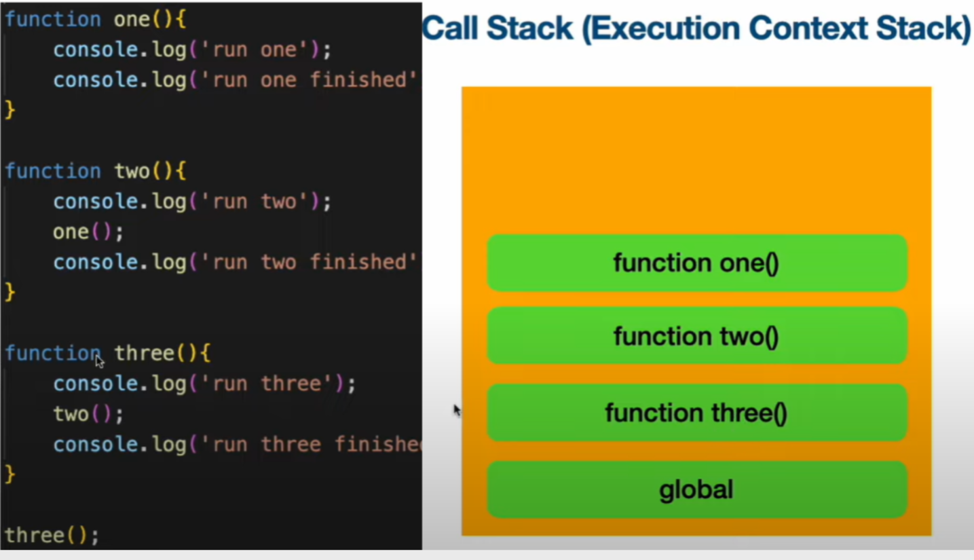Select the 'global' execution context box

coord(697,489)
